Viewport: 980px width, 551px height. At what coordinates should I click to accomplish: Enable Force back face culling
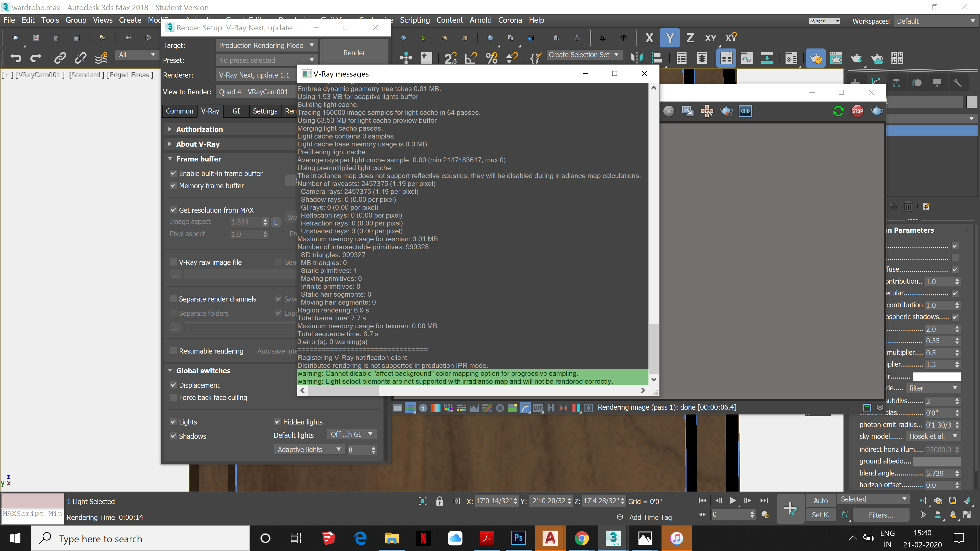[174, 397]
